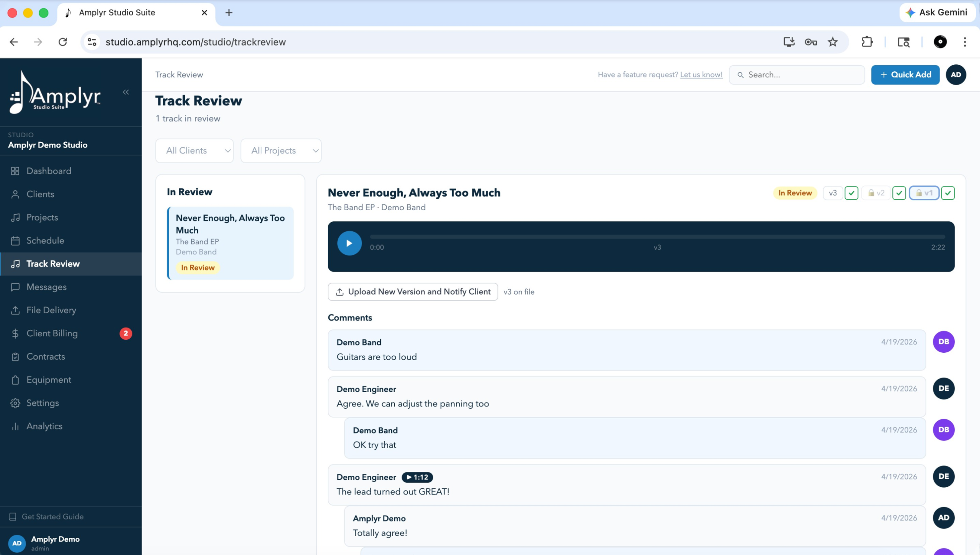Jump to 1:12 timestamp in comment
Image resolution: width=980 pixels, height=555 pixels.
417,477
